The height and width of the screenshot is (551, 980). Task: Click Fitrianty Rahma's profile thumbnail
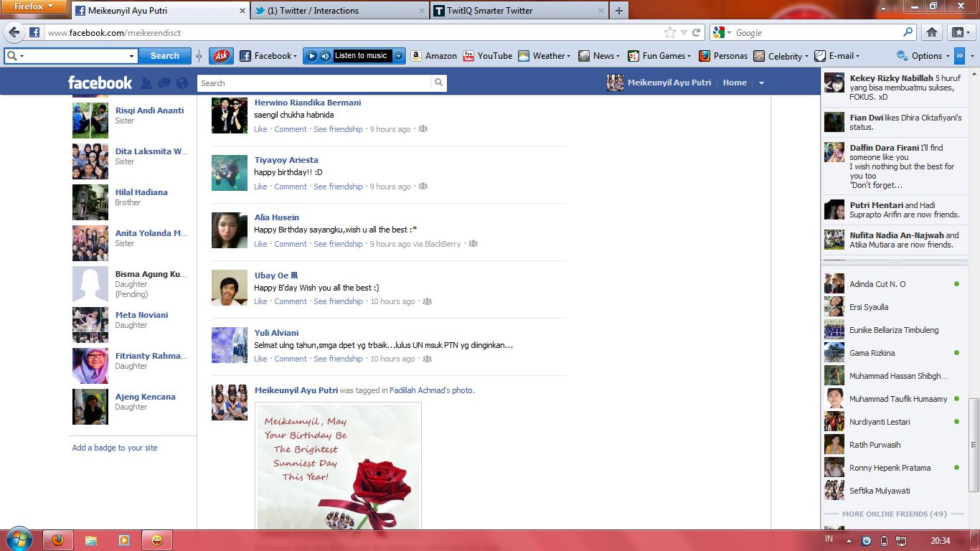[x=90, y=366]
